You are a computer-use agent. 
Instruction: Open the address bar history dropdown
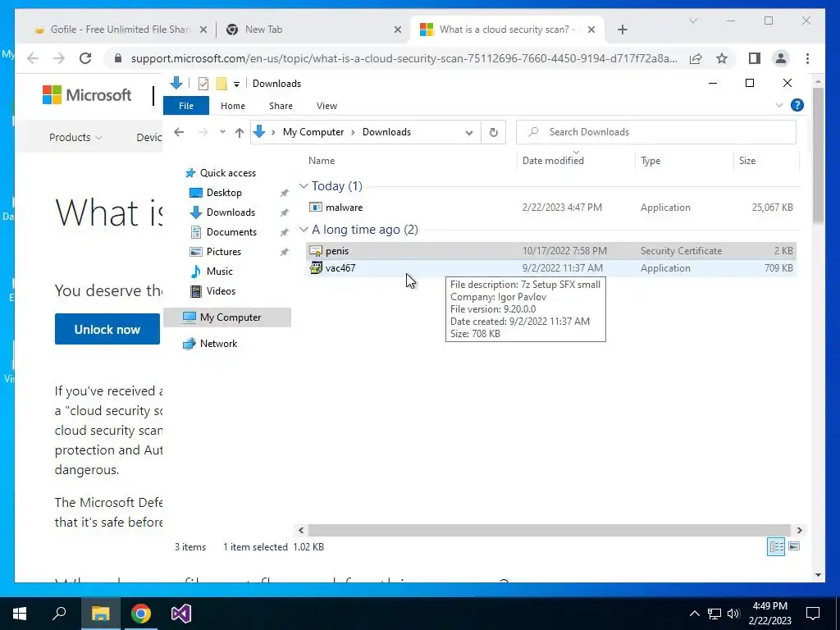pos(469,132)
